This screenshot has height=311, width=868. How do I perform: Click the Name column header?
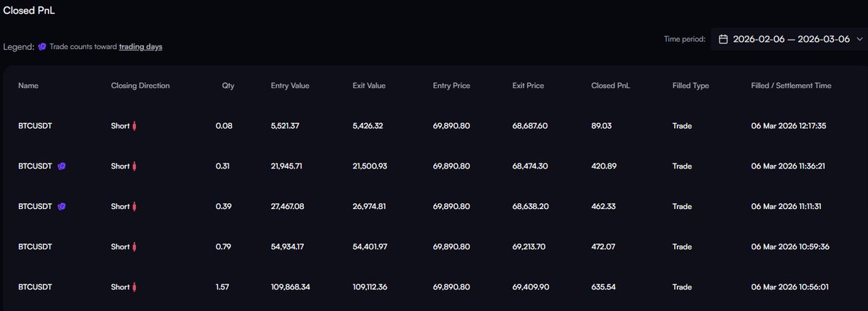click(28, 85)
